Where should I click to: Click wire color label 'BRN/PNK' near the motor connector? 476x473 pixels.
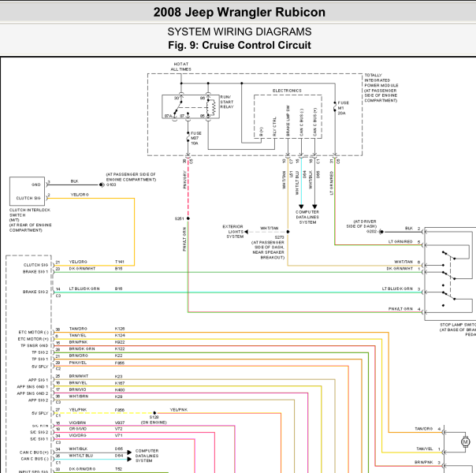[424, 462]
